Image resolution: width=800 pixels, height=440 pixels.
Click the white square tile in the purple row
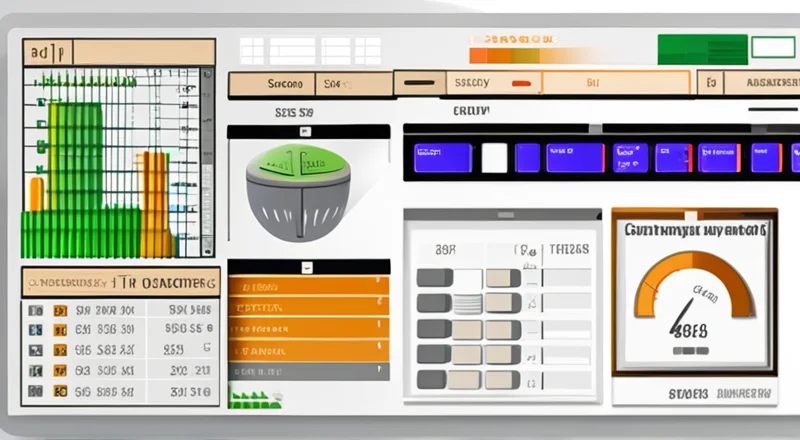(495, 158)
